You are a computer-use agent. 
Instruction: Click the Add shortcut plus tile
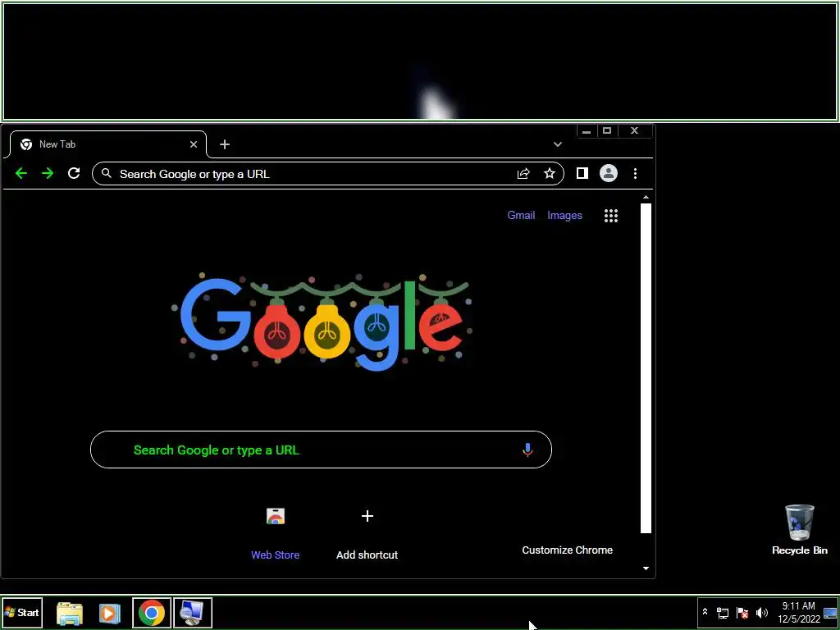click(x=367, y=517)
